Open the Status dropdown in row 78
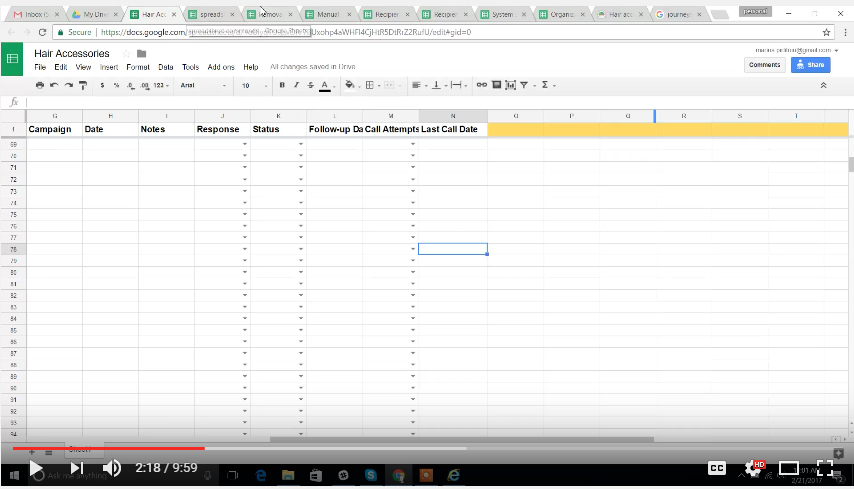The image size is (854, 489). click(301, 249)
